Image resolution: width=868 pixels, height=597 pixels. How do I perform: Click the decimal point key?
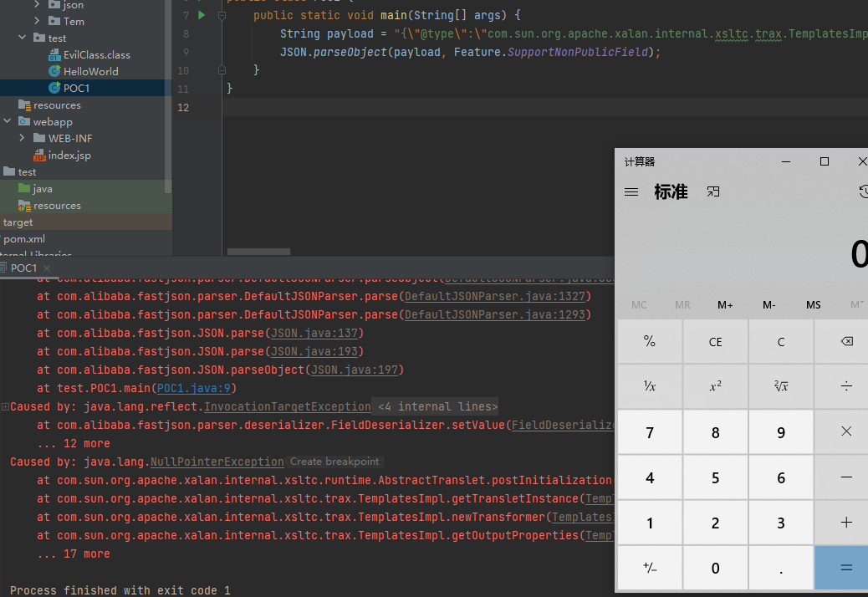pos(780,568)
